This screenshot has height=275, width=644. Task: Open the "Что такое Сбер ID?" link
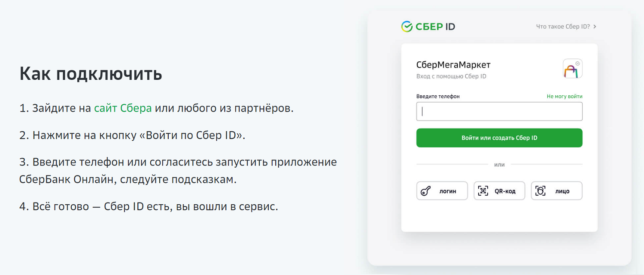coord(563,27)
